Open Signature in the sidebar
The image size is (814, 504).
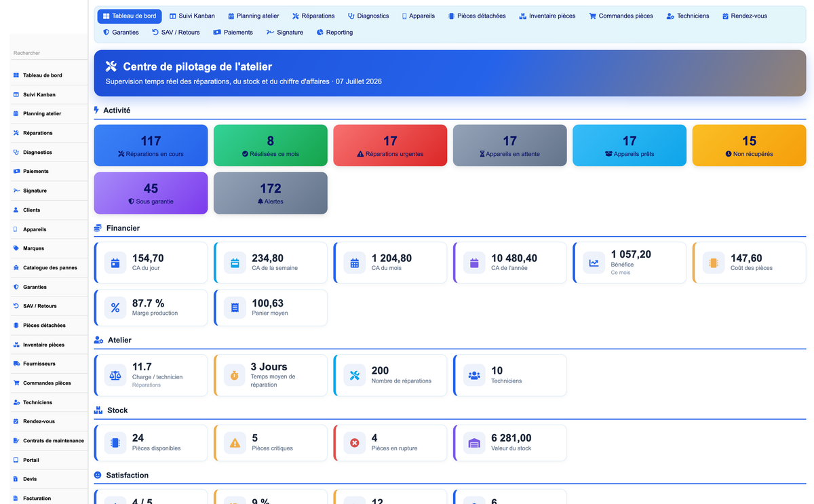[x=49, y=191]
